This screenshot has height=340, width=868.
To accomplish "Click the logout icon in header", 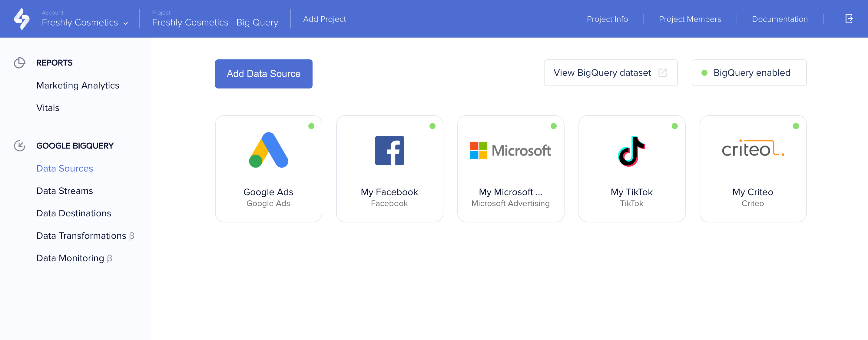I will coord(849,19).
